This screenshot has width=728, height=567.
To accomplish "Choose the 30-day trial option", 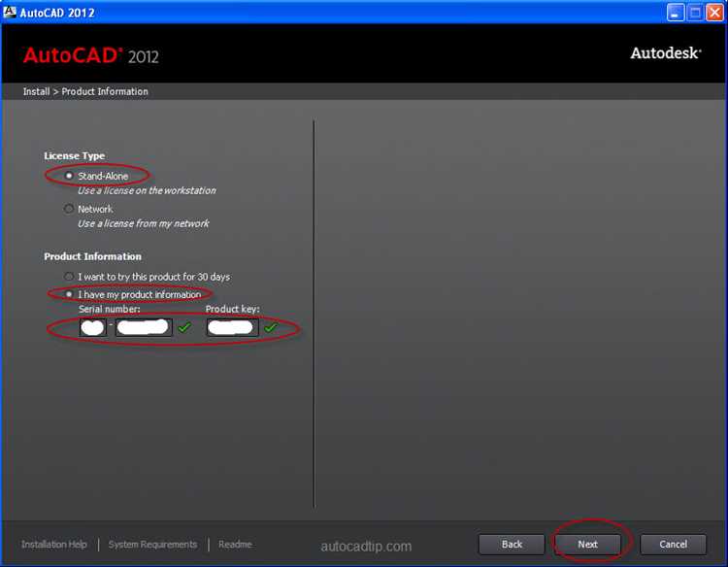I will pyautogui.click(x=69, y=277).
